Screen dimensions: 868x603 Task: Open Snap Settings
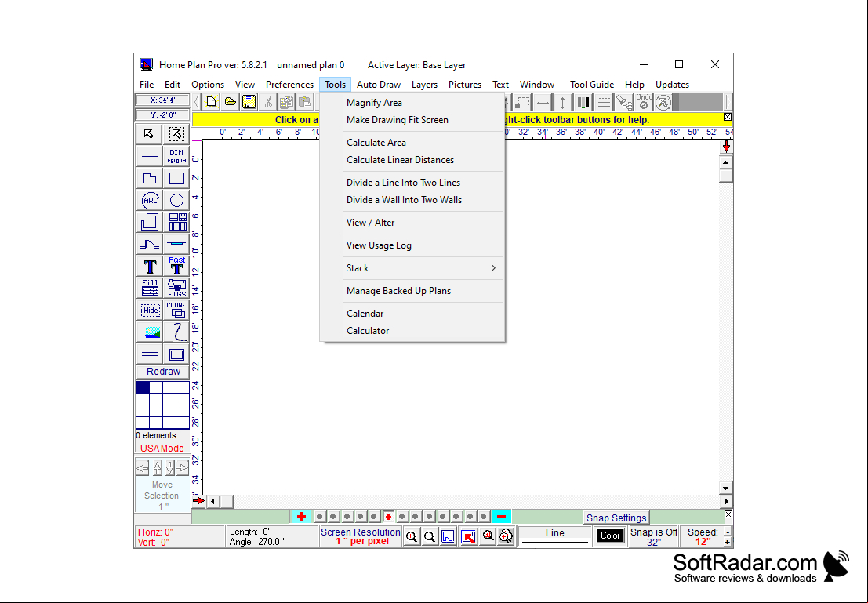[x=616, y=518]
